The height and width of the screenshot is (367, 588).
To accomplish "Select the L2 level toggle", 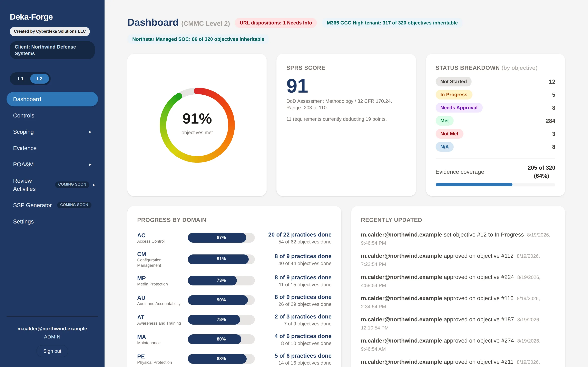I will click(40, 79).
